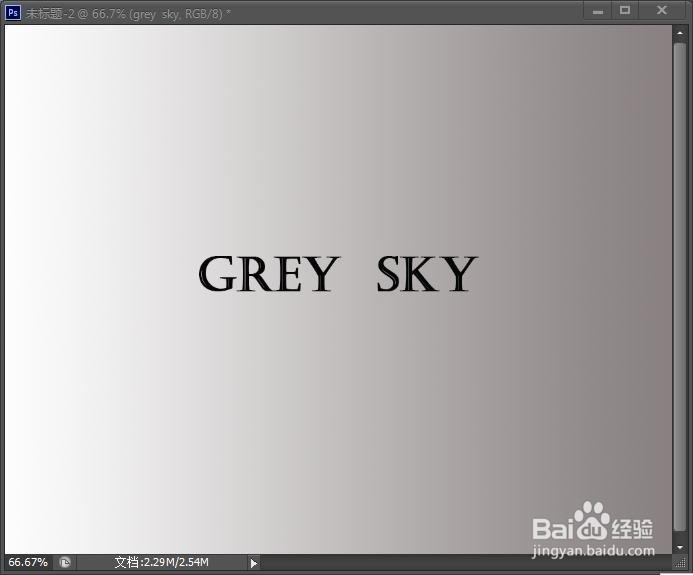693x575 pixels.
Task: Click the document size 2.29M/2.54M text
Action: click(161, 563)
